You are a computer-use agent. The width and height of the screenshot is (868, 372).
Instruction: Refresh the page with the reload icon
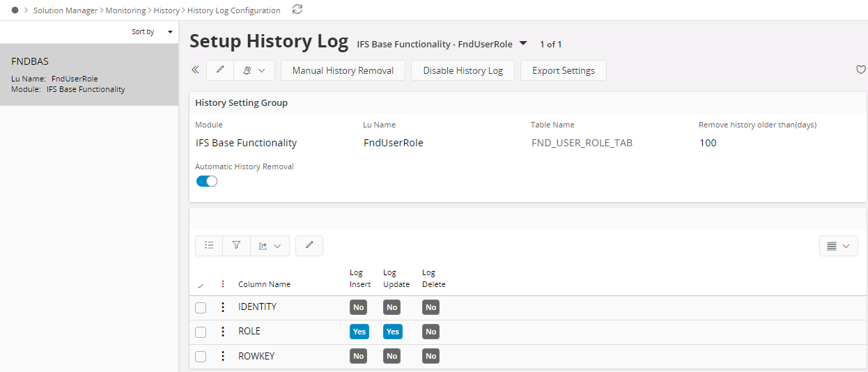click(297, 10)
